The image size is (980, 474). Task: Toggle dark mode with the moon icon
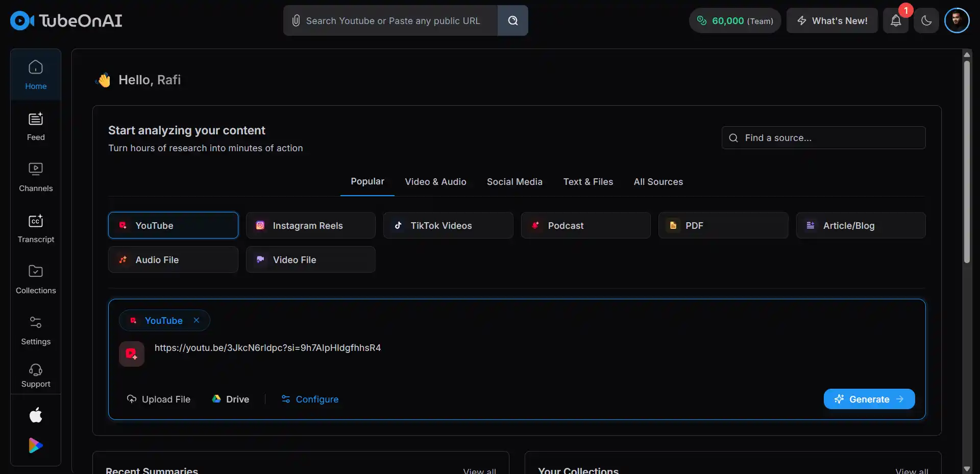coord(926,20)
